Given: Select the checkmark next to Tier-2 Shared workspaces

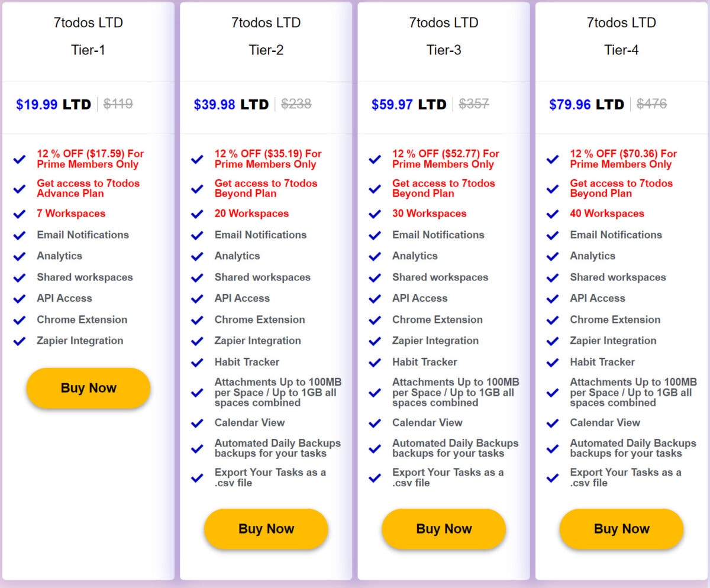Looking at the screenshot, I should pos(196,277).
